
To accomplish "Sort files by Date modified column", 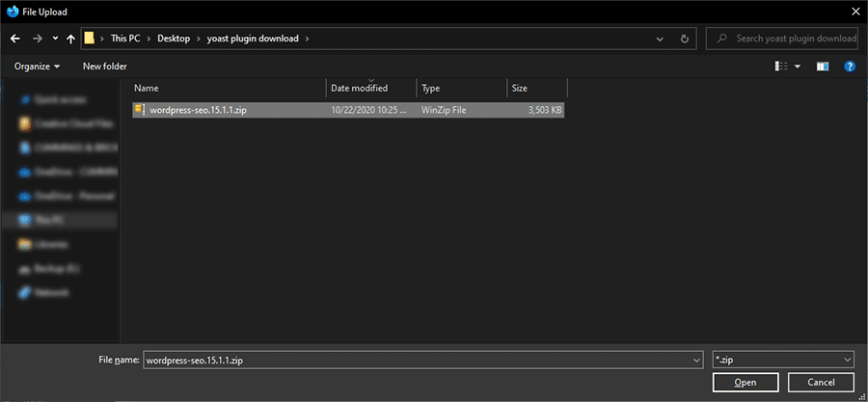I will pyautogui.click(x=360, y=88).
